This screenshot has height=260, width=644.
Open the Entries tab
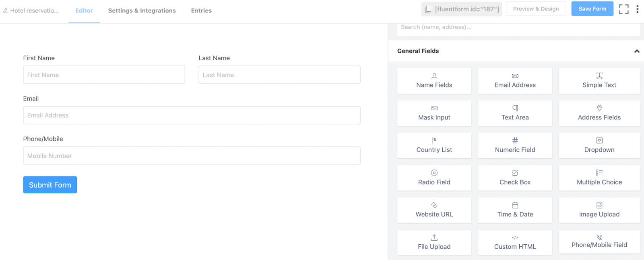(201, 10)
